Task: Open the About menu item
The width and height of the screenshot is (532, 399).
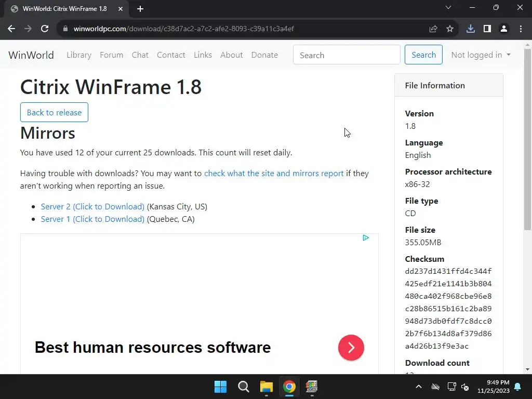Action: [231, 55]
